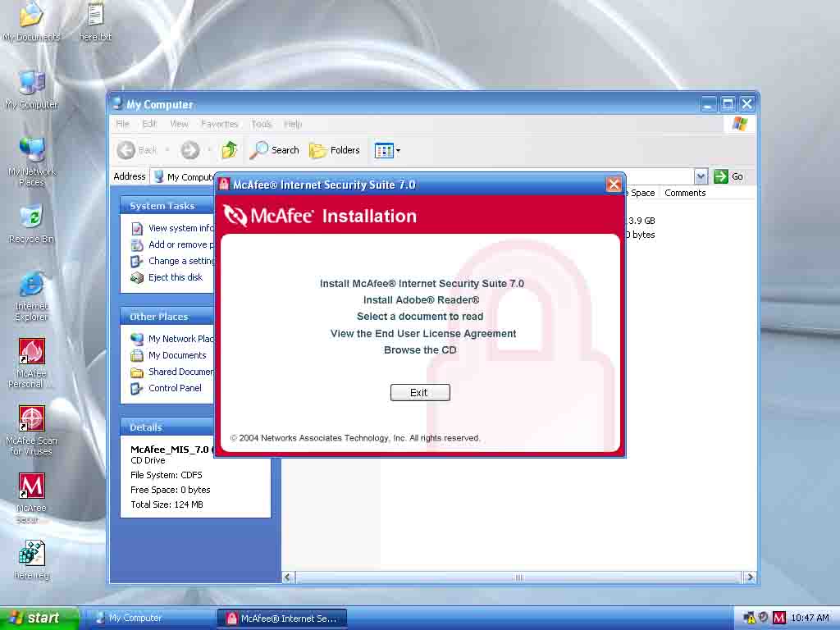This screenshot has height=630, width=840.
Task: Collapse the Other Places panel header
Action: pos(167,317)
